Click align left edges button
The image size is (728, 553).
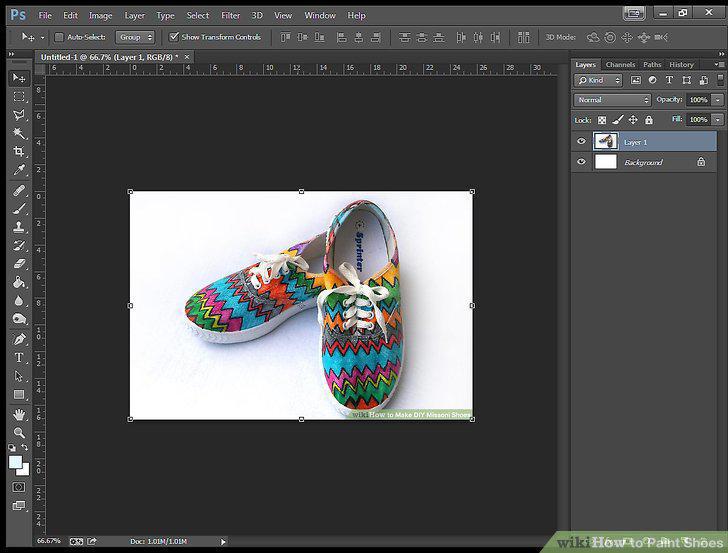341,37
